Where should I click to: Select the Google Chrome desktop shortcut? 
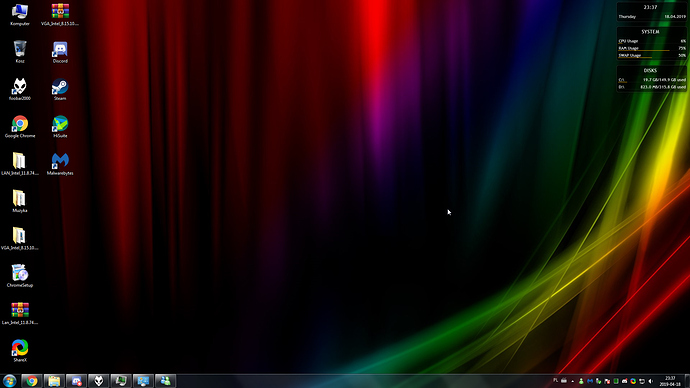[x=20, y=127]
